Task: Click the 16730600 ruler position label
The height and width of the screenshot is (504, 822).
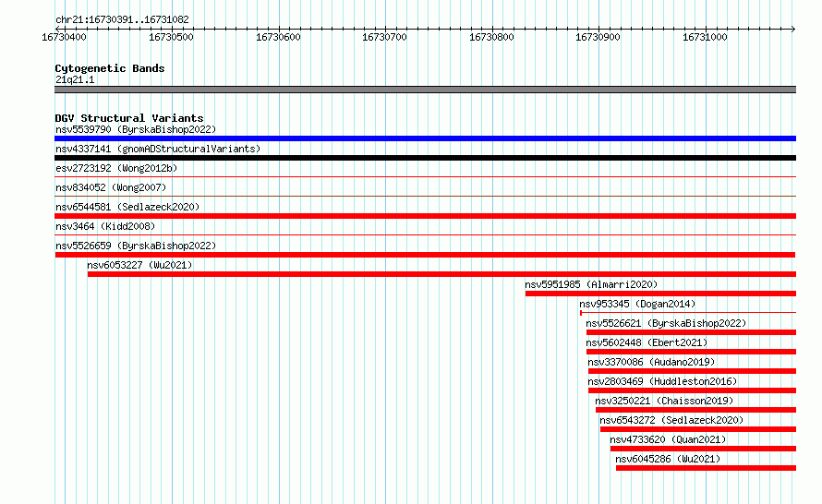Action: (x=278, y=37)
